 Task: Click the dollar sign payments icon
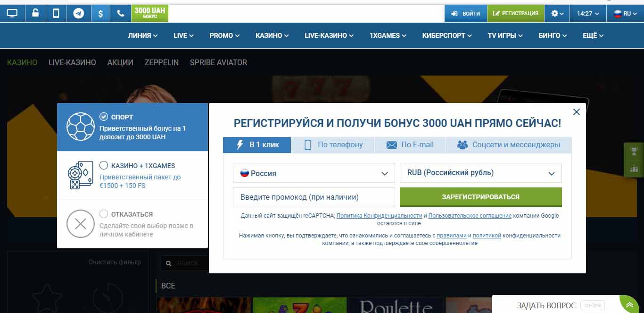pos(100,14)
